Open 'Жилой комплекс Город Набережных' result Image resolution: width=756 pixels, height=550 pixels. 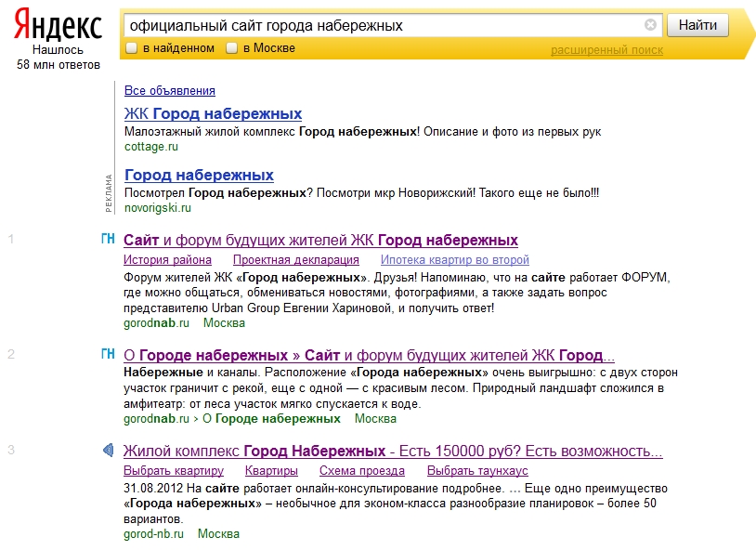[393, 452]
